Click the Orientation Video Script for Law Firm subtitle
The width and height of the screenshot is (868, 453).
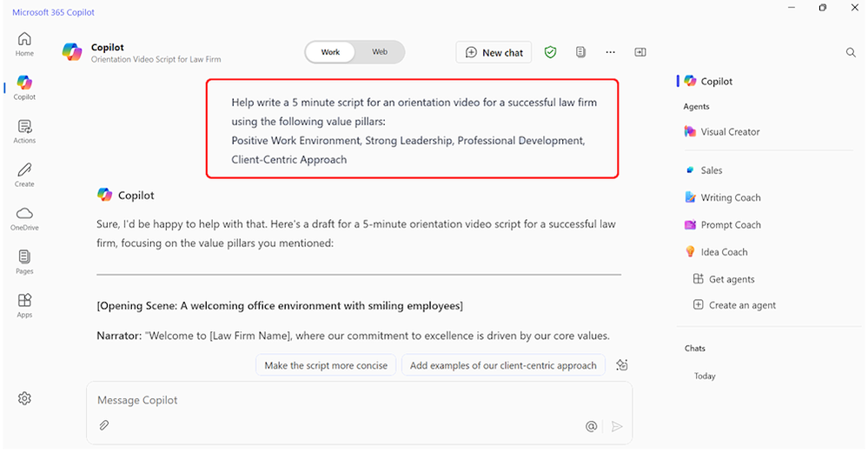(156, 59)
